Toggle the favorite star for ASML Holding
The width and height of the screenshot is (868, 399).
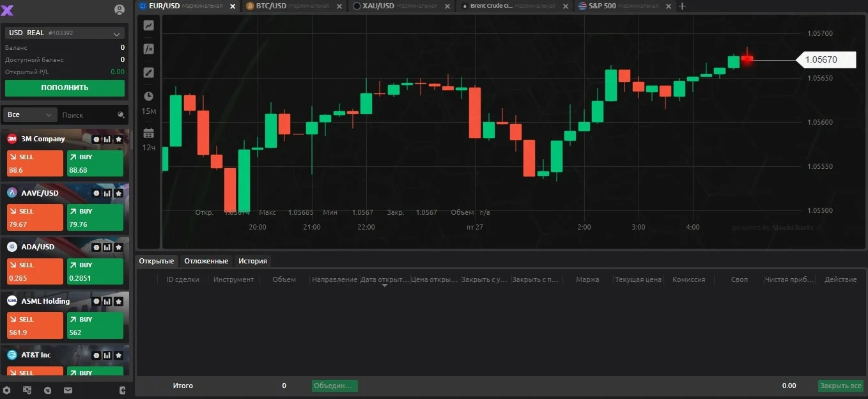point(118,301)
